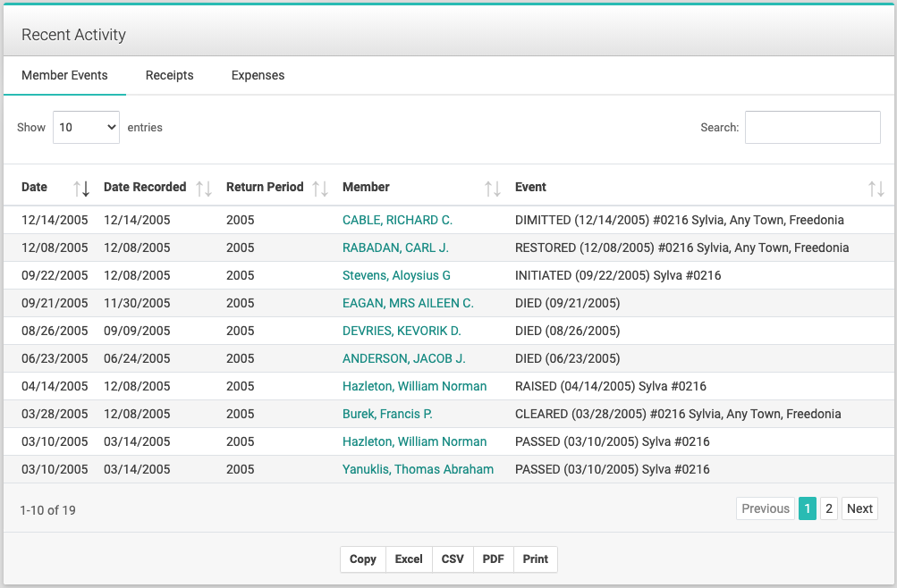This screenshot has height=588, width=897.
Task: Select the INITIATED (09/22/2005) Sylva #0216 text
Action: (x=618, y=275)
